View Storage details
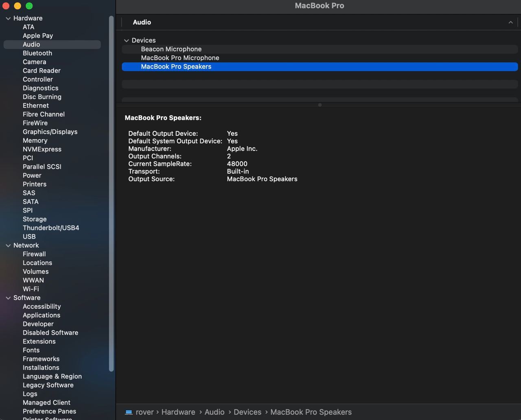Screen dimensions: 521x420 35,219
